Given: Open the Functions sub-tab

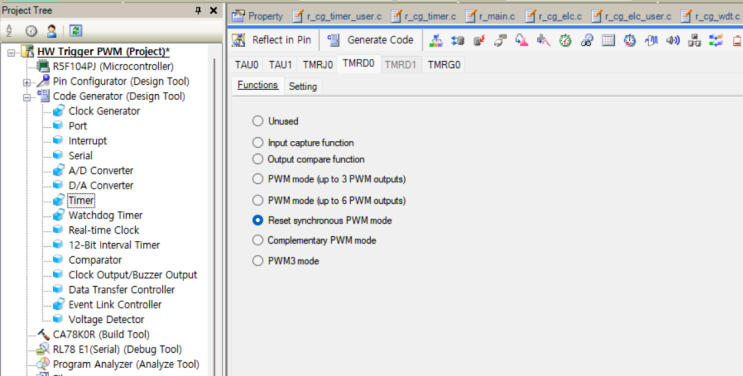Looking at the screenshot, I should [257, 85].
